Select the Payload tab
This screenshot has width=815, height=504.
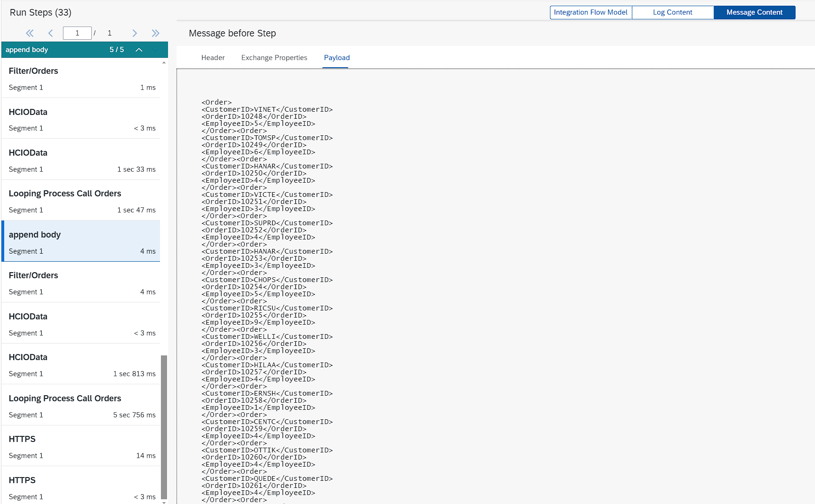[337, 57]
